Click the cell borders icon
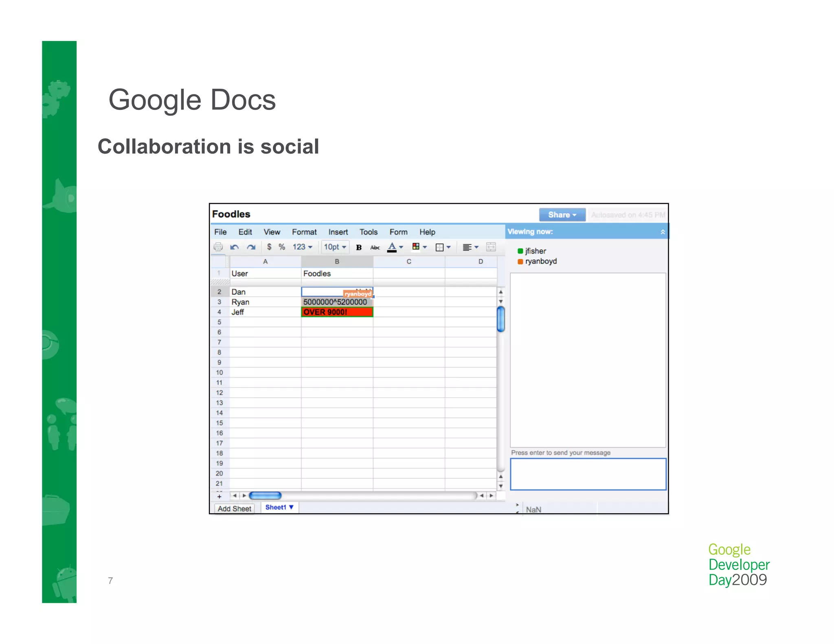The height and width of the screenshot is (644, 834). [439, 247]
